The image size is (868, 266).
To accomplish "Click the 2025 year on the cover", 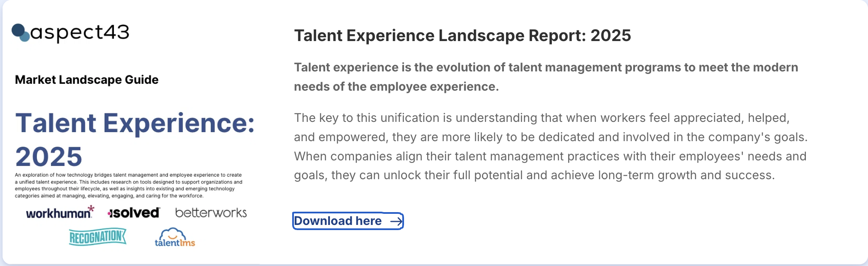I will 48,157.
